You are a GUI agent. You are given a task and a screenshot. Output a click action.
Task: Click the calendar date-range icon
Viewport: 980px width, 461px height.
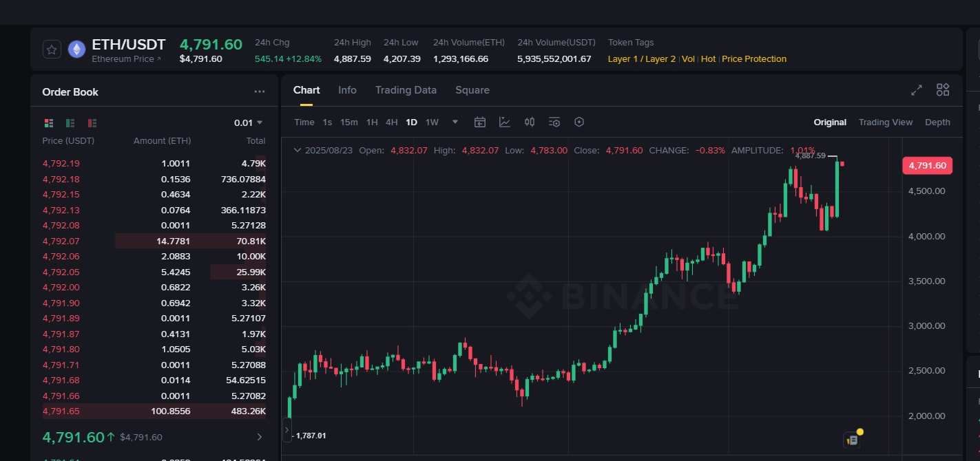(480, 122)
